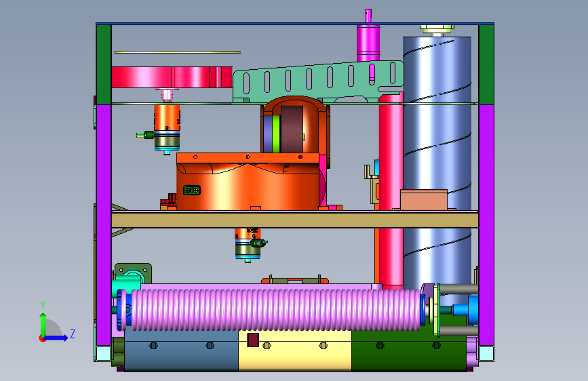Click the red origin ball of the coordinate triad
Screen dimensions: 588x381
(x=42, y=338)
